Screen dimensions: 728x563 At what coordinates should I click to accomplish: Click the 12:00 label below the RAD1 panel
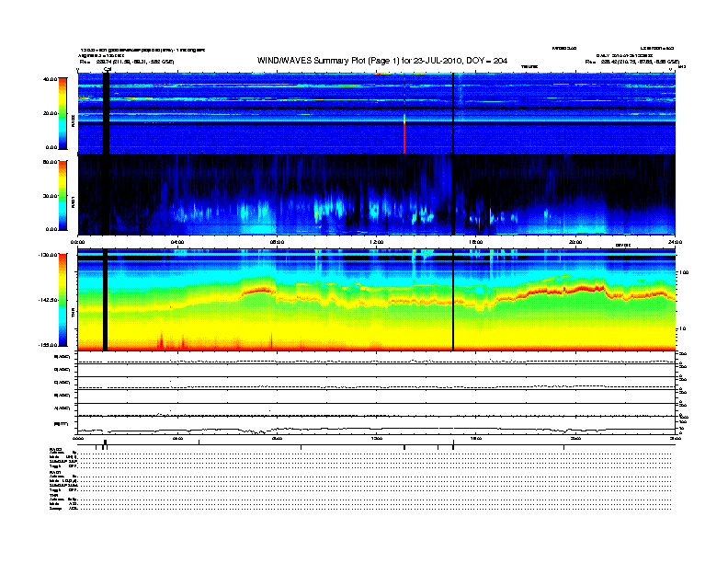(x=377, y=242)
